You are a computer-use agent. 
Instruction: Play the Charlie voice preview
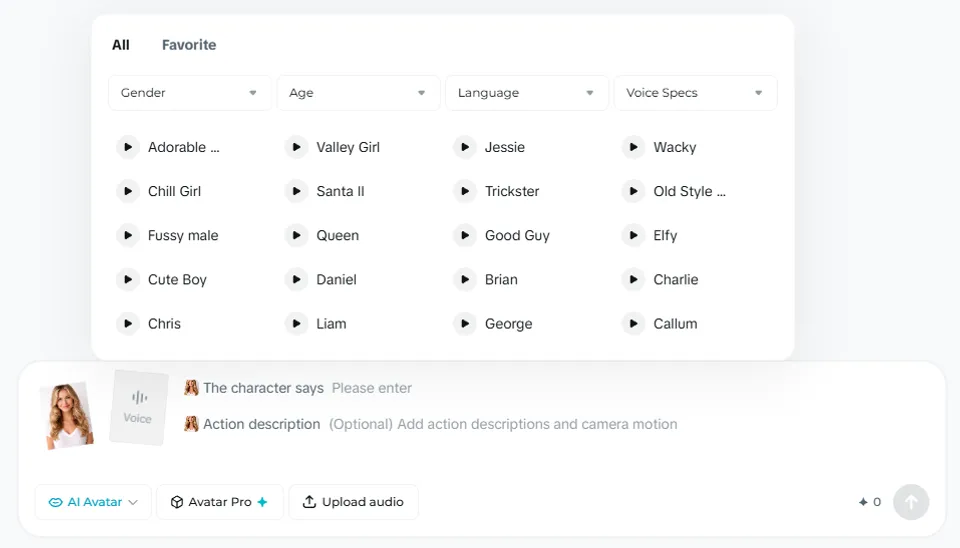[x=633, y=279]
